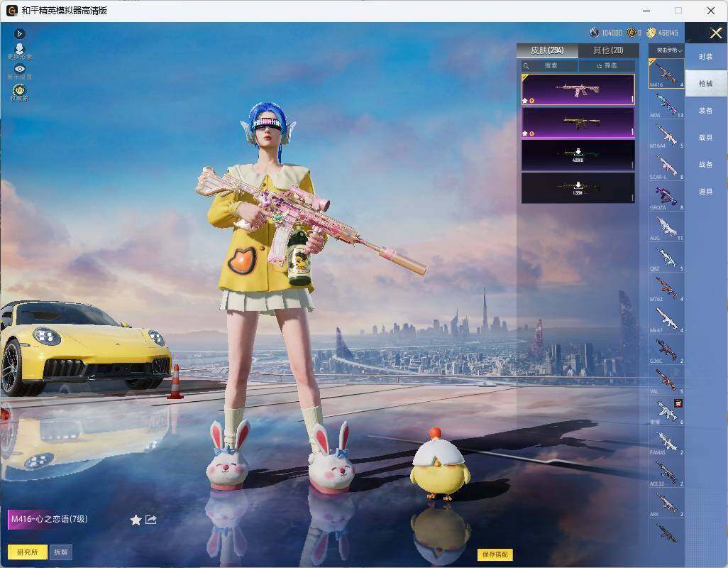Close the wardrobe with the white X

tap(715, 33)
